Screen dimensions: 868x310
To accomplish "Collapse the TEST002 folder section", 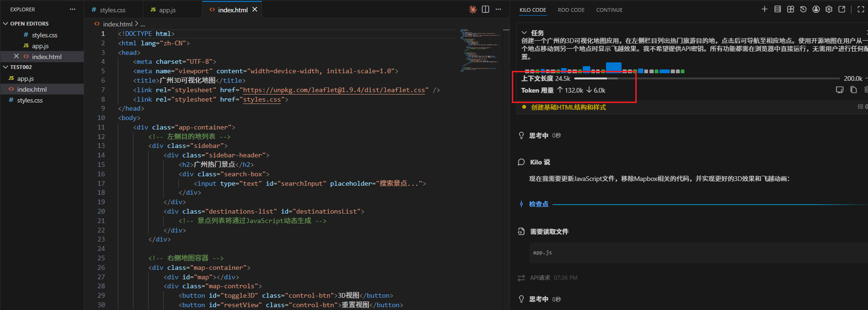I will point(6,67).
